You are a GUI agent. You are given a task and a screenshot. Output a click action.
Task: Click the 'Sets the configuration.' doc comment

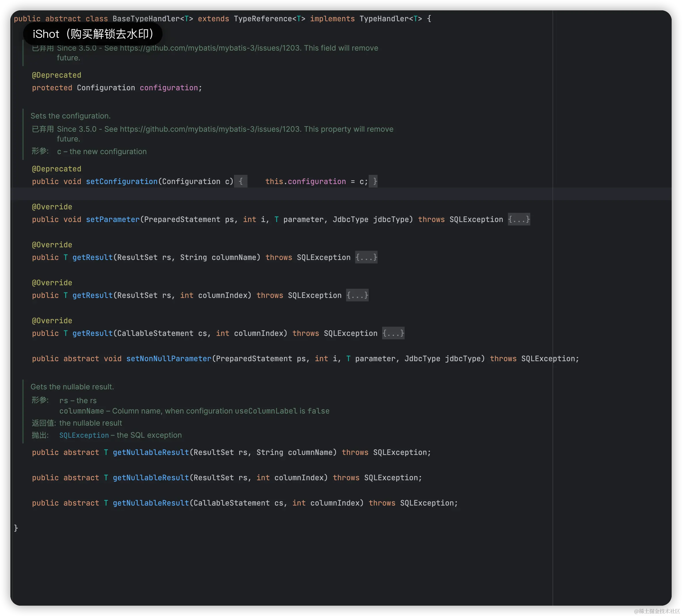click(71, 116)
